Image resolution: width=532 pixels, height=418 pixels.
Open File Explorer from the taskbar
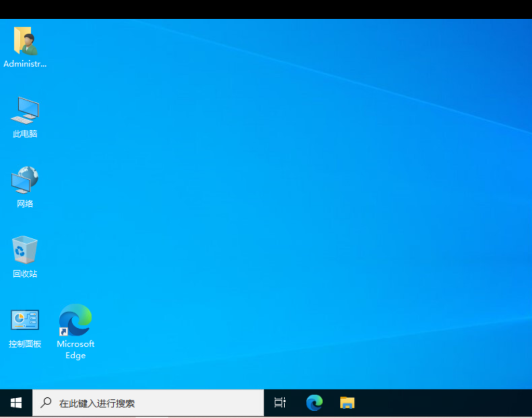[347, 403]
